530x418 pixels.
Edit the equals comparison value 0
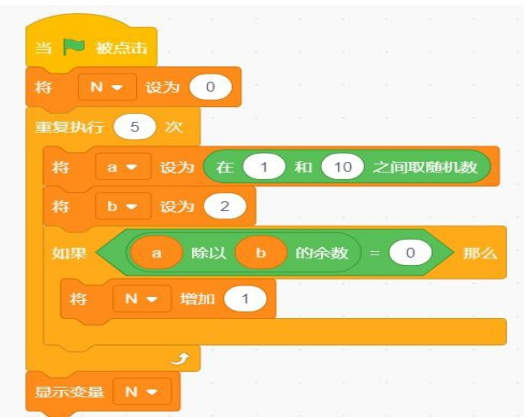(x=410, y=252)
